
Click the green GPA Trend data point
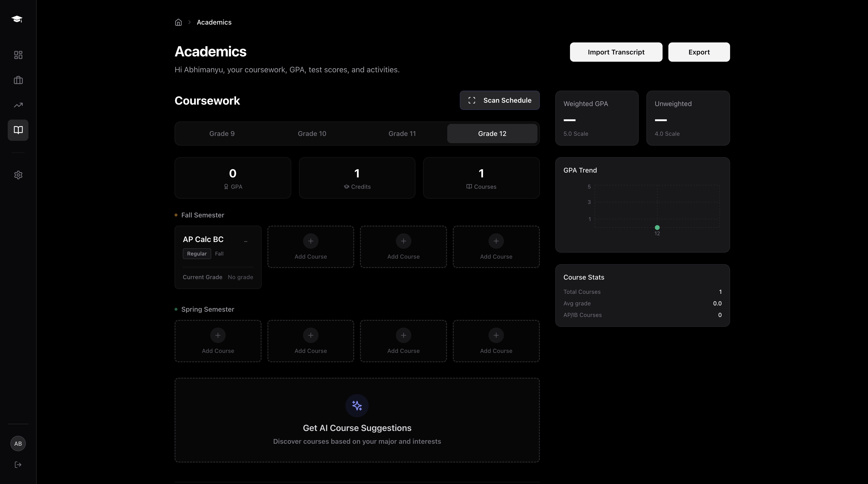point(657,227)
